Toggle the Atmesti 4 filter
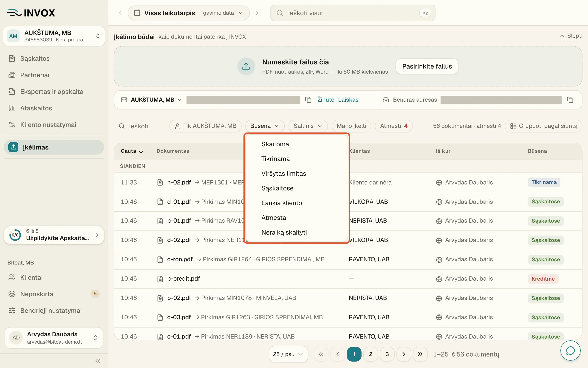The width and height of the screenshot is (588, 368). 394,126
